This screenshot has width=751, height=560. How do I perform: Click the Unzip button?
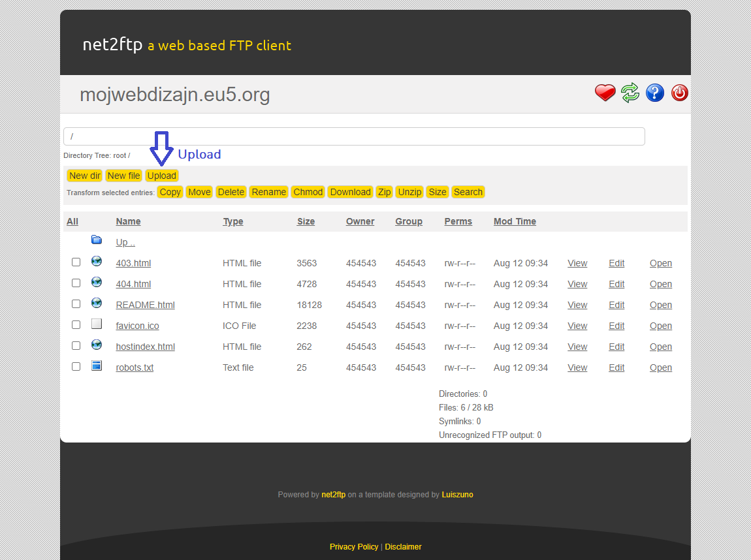click(409, 192)
